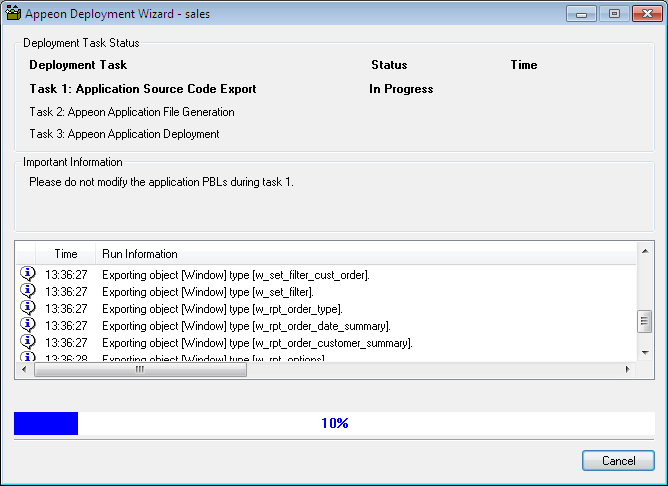The width and height of the screenshot is (668, 486).
Task: Click the Run Information column header
Action: pyautogui.click(x=366, y=254)
